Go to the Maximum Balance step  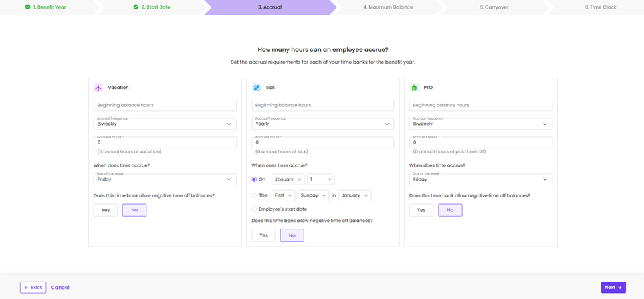[387, 7]
